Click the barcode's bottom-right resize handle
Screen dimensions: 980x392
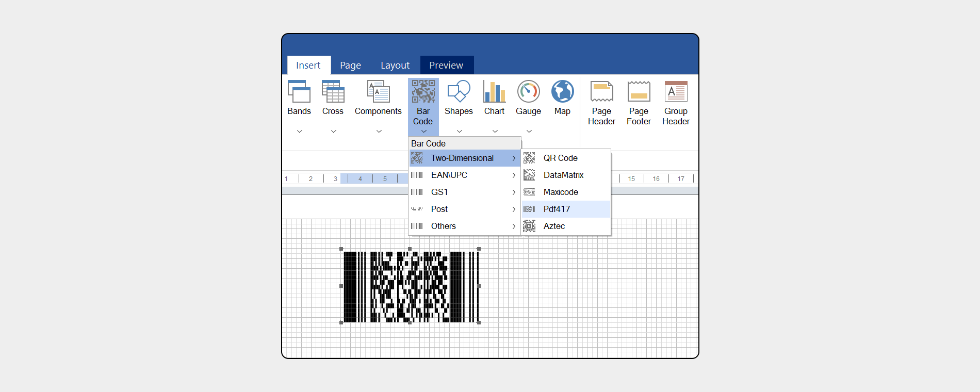(479, 322)
